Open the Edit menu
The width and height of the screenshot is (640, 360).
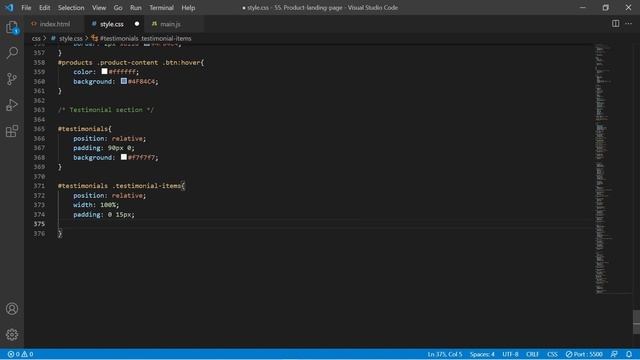pos(44,8)
